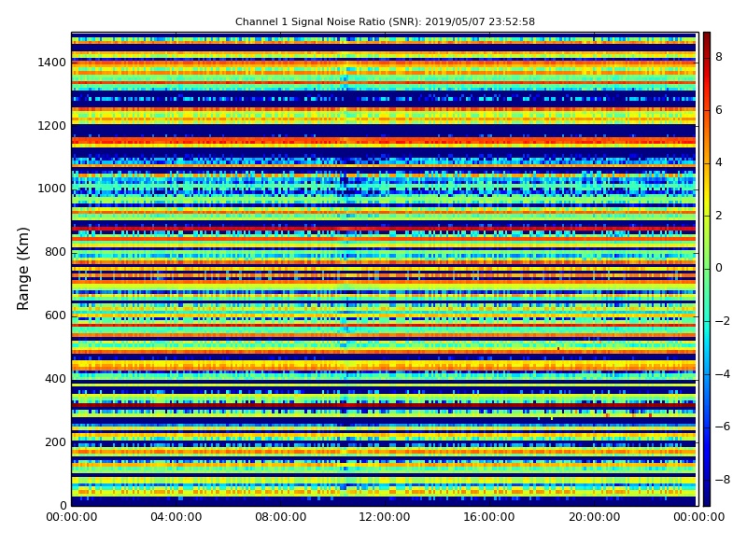747x560 pixels.
Task: Click the 'Range (Km)' y-axis label
Action: pos(22,269)
